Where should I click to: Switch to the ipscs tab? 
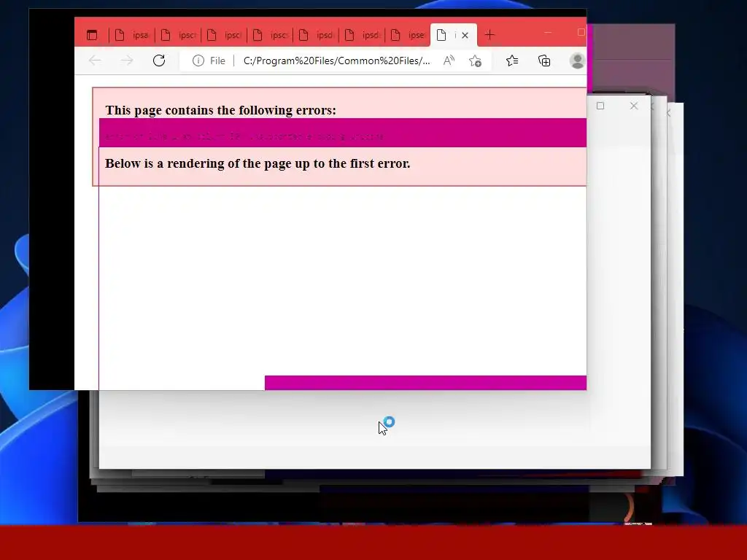[x=271, y=35]
